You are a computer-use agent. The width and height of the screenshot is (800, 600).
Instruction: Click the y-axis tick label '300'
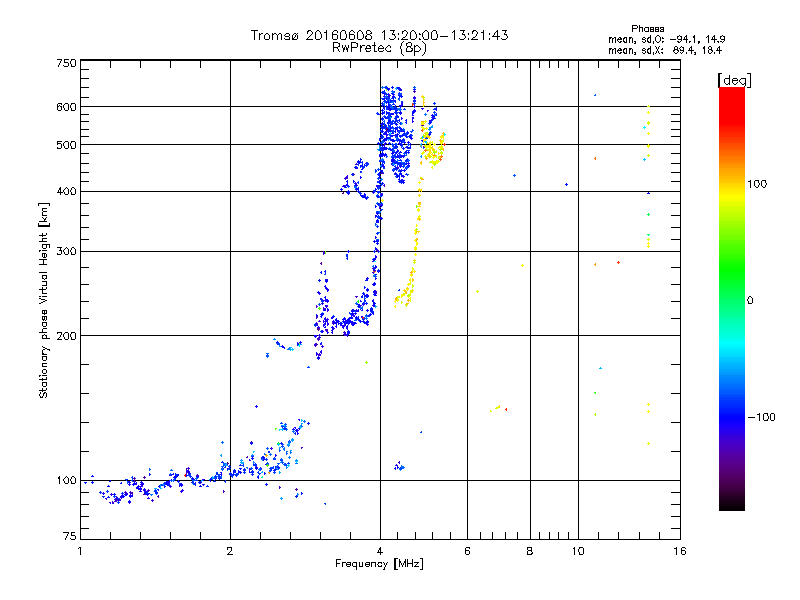(x=66, y=252)
